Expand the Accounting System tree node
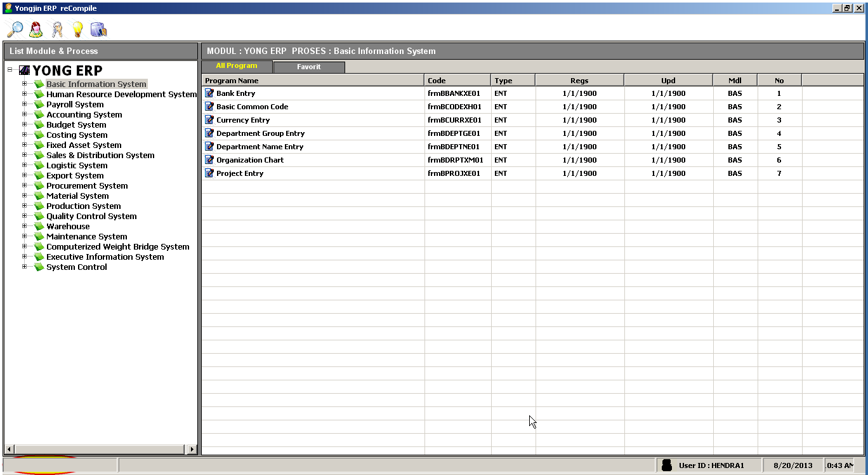 [x=25, y=114]
